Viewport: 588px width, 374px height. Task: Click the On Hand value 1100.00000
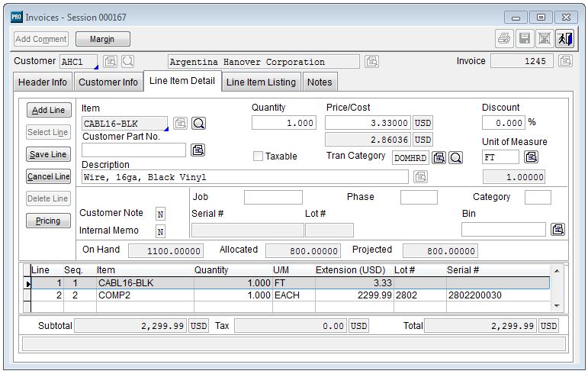(165, 251)
